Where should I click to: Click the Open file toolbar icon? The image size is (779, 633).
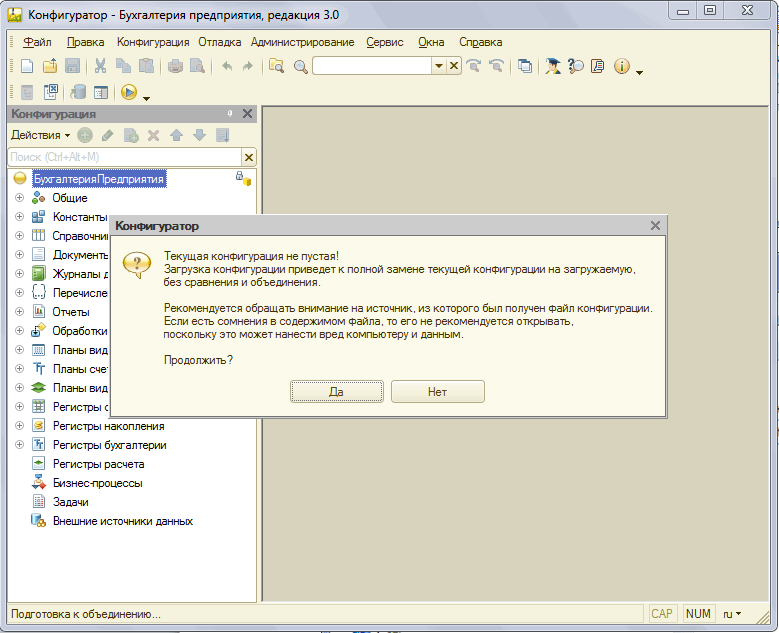50,66
